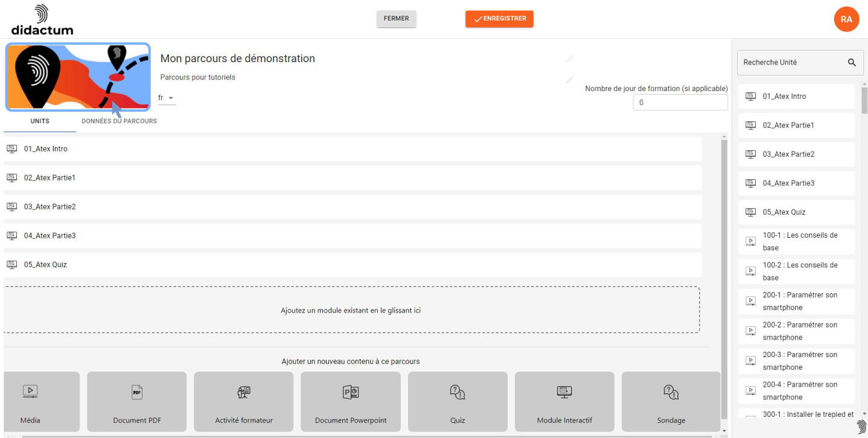Add a Document Powerpoint content
This screenshot has width=868, height=438.
point(351,401)
